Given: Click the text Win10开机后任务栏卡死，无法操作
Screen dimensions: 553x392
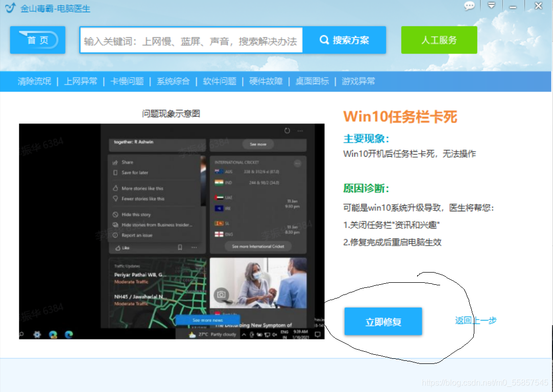Looking at the screenshot, I should click(410, 154).
